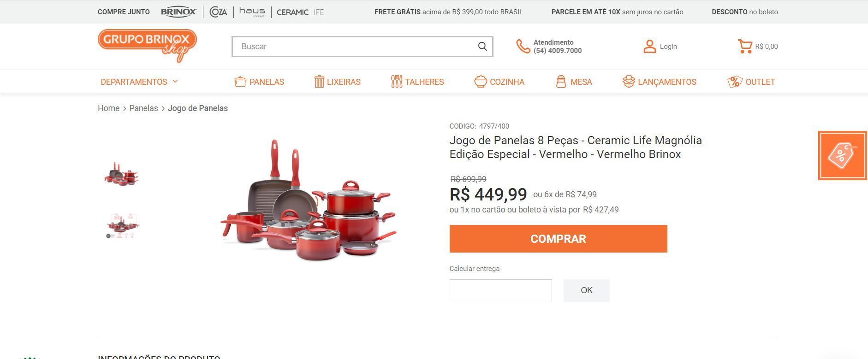The image size is (868, 359).
Task: Open the shopping cart icon
Action: coord(745,46)
